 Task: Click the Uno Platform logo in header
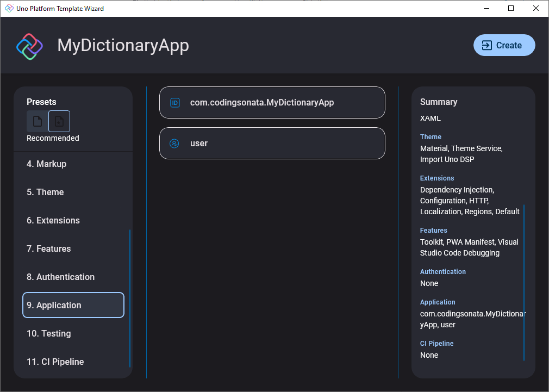(29, 46)
